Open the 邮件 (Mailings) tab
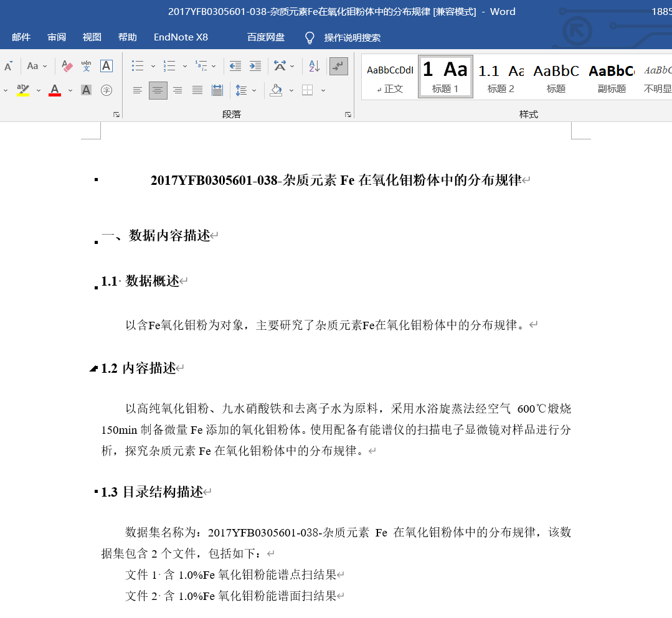This screenshot has width=672, height=618. point(21,37)
